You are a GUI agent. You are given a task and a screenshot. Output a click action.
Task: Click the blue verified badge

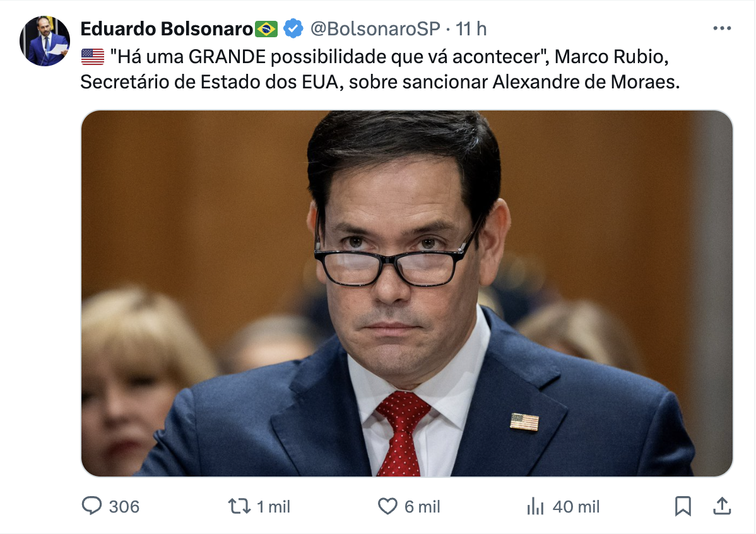tap(293, 28)
